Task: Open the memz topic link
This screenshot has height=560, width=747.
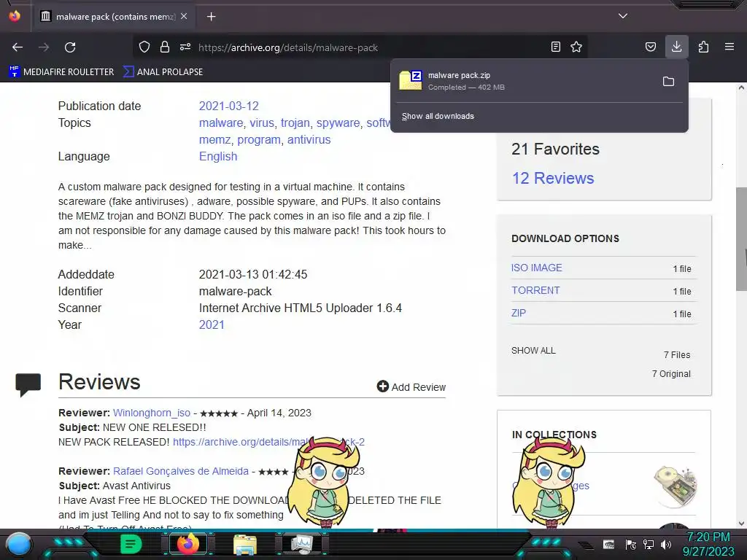Action: tap(215, 139)
